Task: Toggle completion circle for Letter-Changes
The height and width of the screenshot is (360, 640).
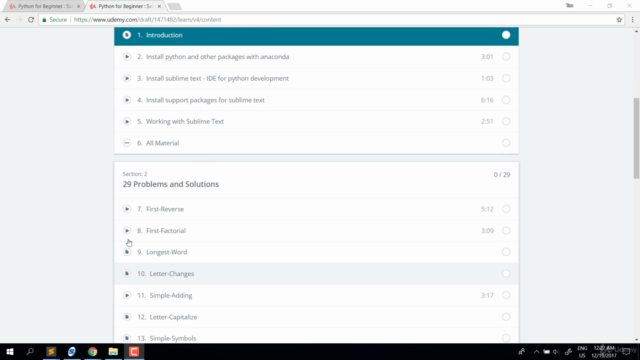Action: click(x=506, y=273)
